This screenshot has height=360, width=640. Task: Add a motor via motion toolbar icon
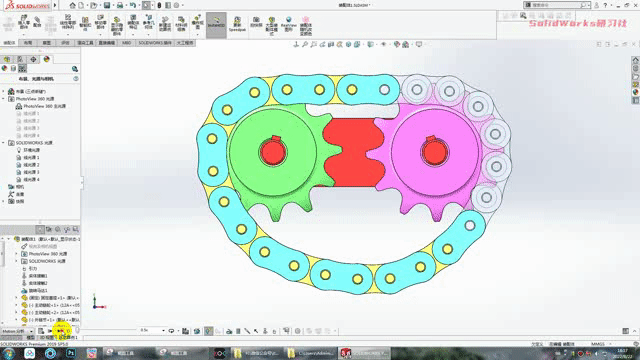click(x=229, y=331)
